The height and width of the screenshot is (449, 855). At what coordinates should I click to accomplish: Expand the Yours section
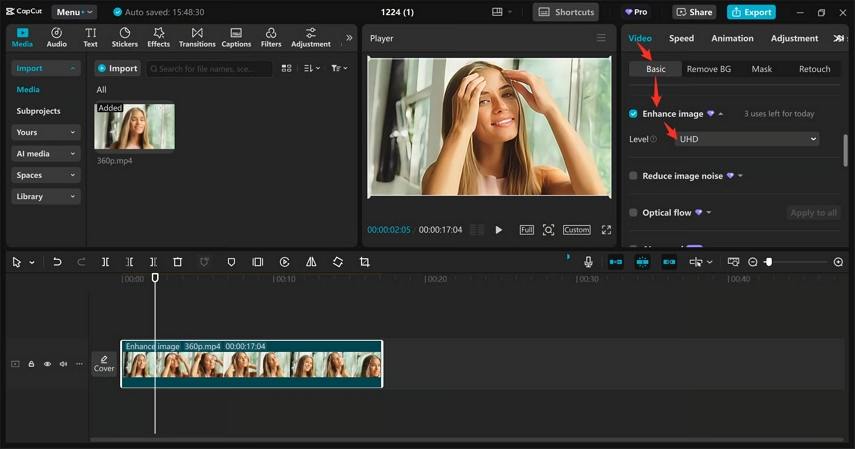45,132
